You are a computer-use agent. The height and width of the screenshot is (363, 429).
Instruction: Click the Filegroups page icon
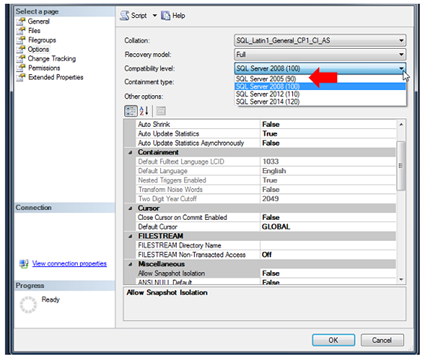click(21, 40)
